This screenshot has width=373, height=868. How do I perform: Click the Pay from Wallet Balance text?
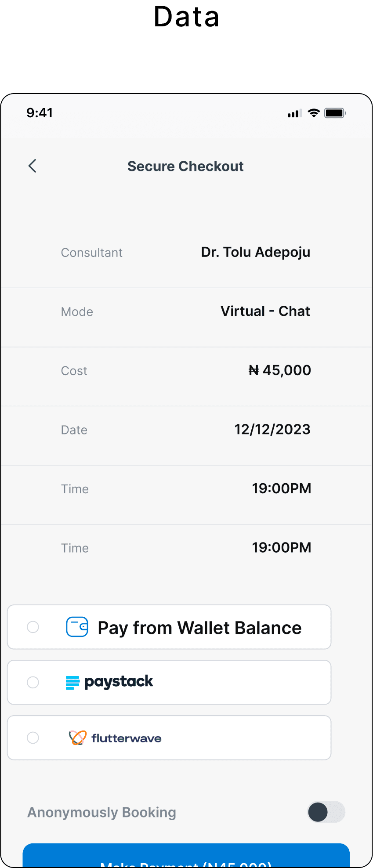point(199,628)
